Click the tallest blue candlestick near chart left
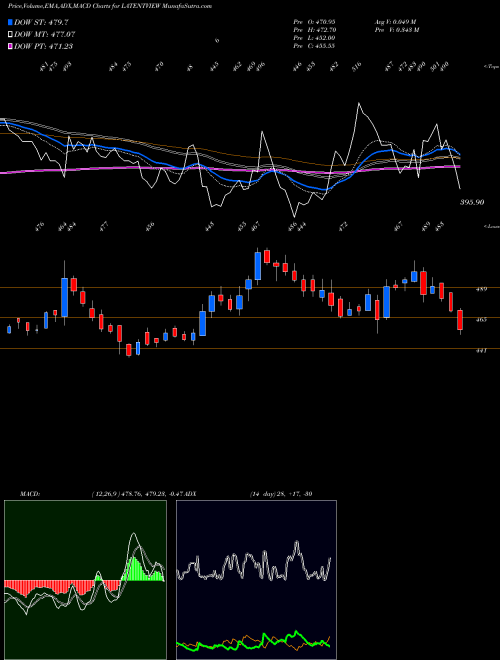The height and width of the screenshot is (660, 500). (64, 297)
